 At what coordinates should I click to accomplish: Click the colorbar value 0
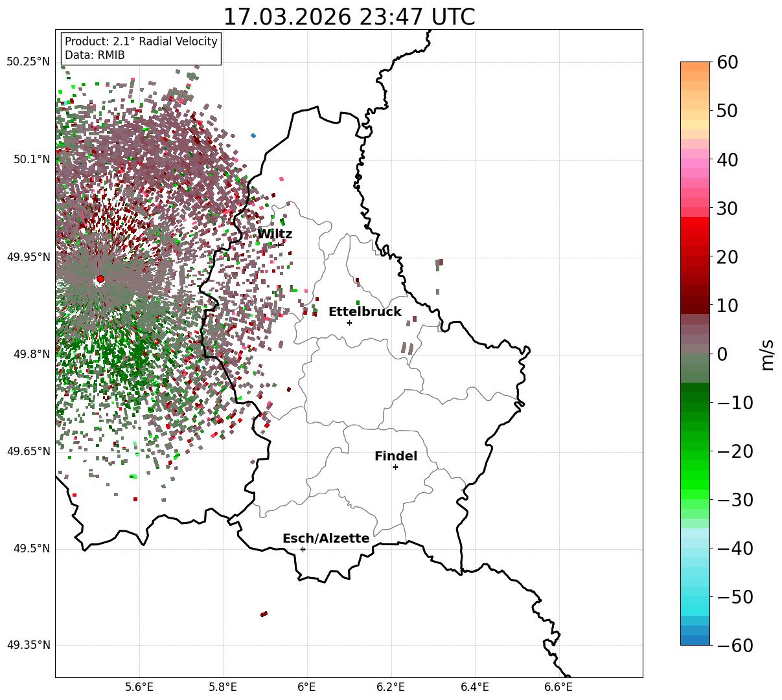click(722, 354)
